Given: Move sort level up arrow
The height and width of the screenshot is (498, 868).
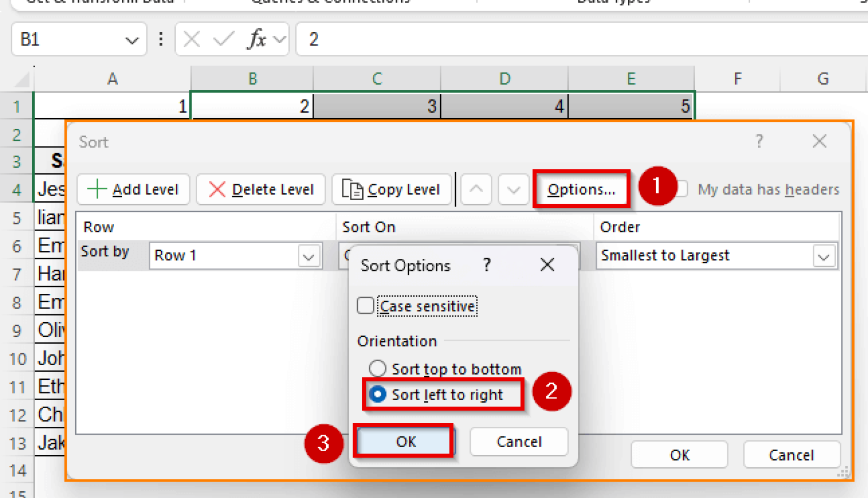Looking at the screenshot, I should (x=476, y=189).
